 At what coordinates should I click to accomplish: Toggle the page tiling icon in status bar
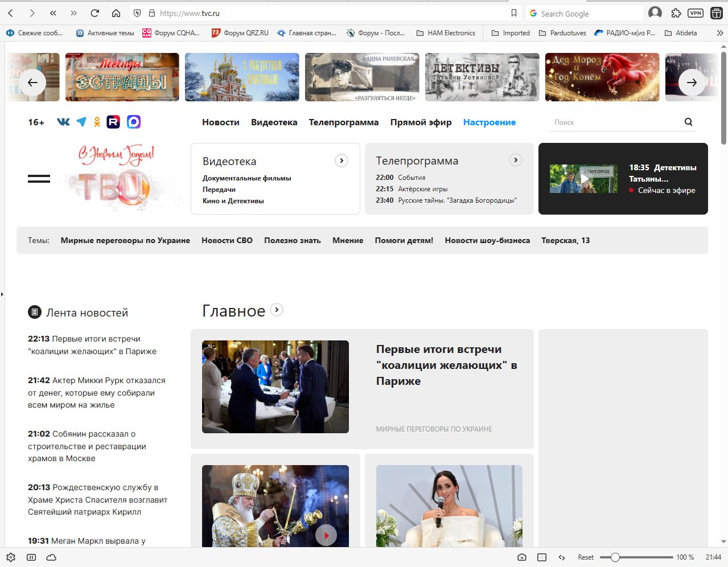[542, 557]
